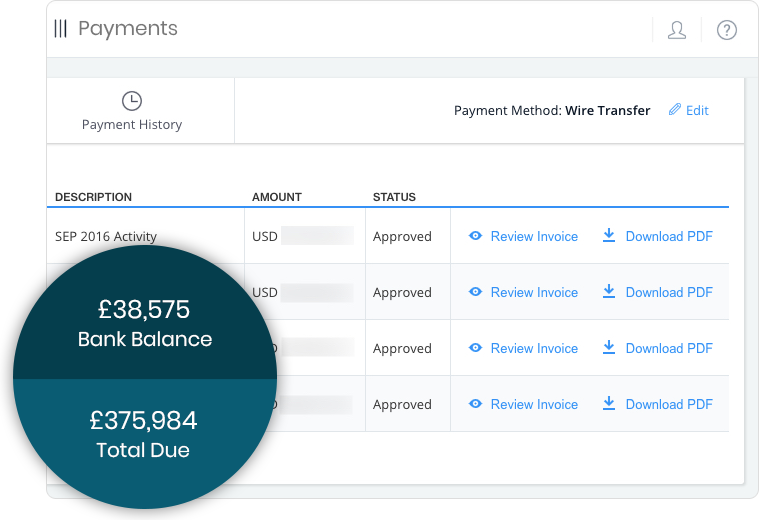This screenshot has width=760, height=520.
Task: Select the Payment History clock icon
Action: 132,101
